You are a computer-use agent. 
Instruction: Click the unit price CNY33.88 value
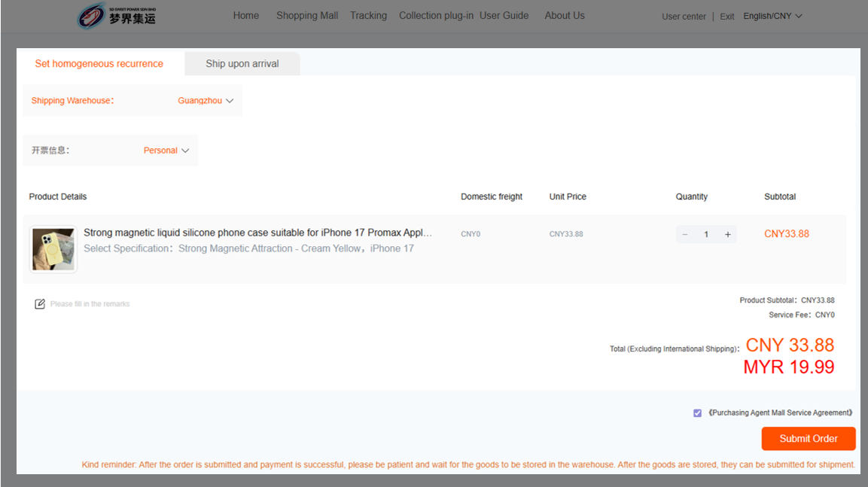pyautogui.click(x=566, y=234)
